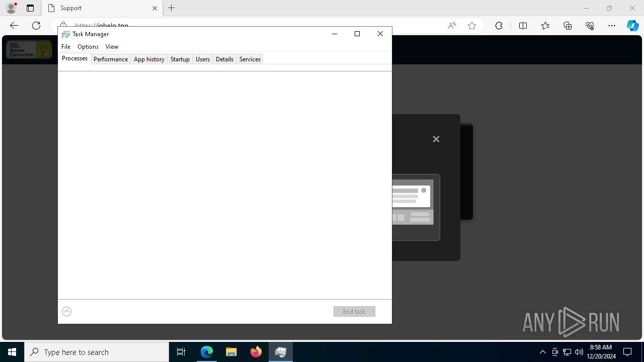The width and height of the screenshot is (644, 362).
Task: Open the Options menu in Task Manager
Action: pyautogui.click(x=88, y=46)
